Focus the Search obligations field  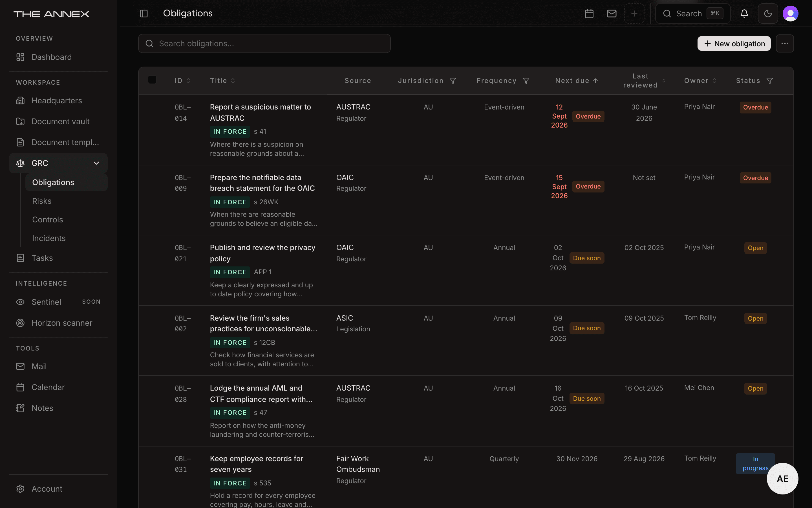(264, 43)
